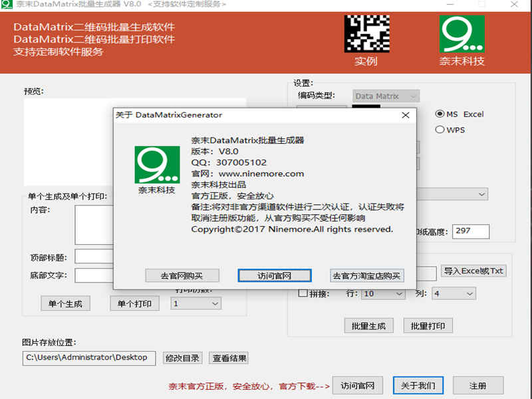532x399 pixels.
Task: Click the QQ: 307005102 text
Action: point(229,162)
